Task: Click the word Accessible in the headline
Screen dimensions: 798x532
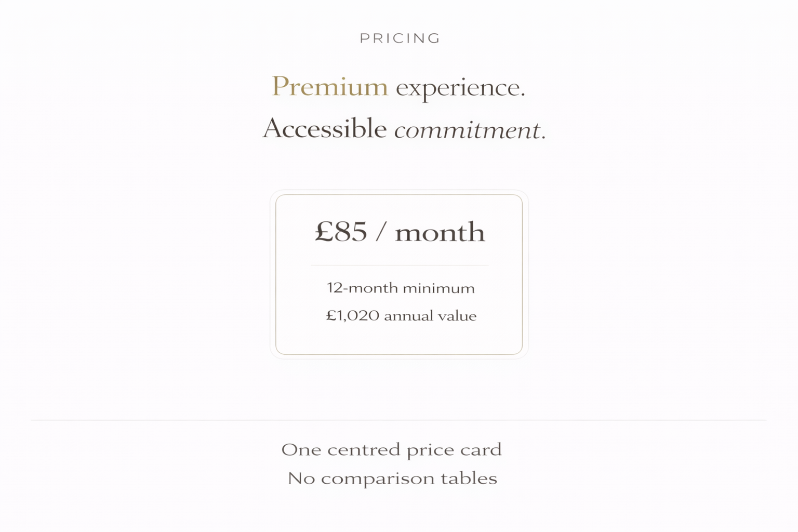Action: coord(325,128)
